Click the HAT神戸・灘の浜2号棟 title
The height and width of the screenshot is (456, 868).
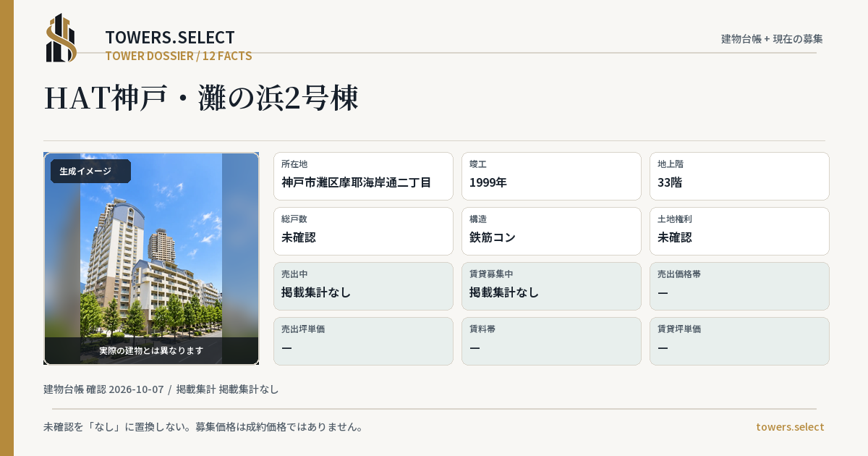(x=201, y=98)
